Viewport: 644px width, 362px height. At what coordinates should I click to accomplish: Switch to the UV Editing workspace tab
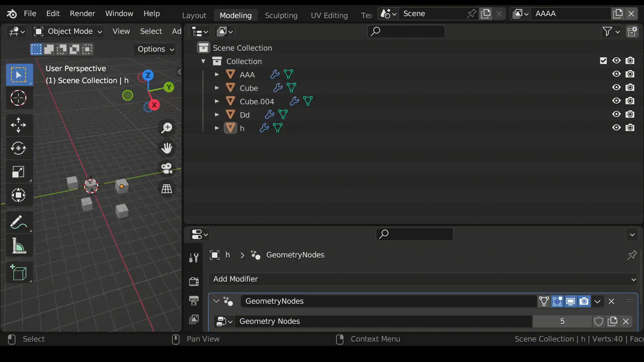(x=329, y=15)
